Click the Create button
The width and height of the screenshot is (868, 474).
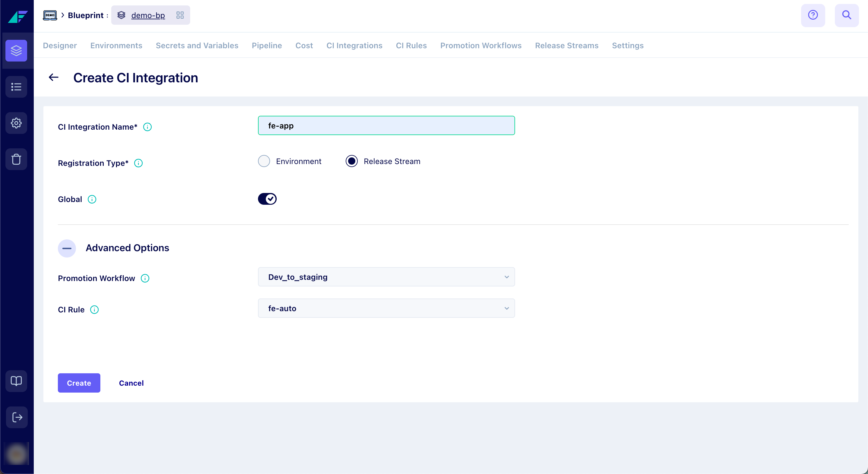(x=79, y=383)
